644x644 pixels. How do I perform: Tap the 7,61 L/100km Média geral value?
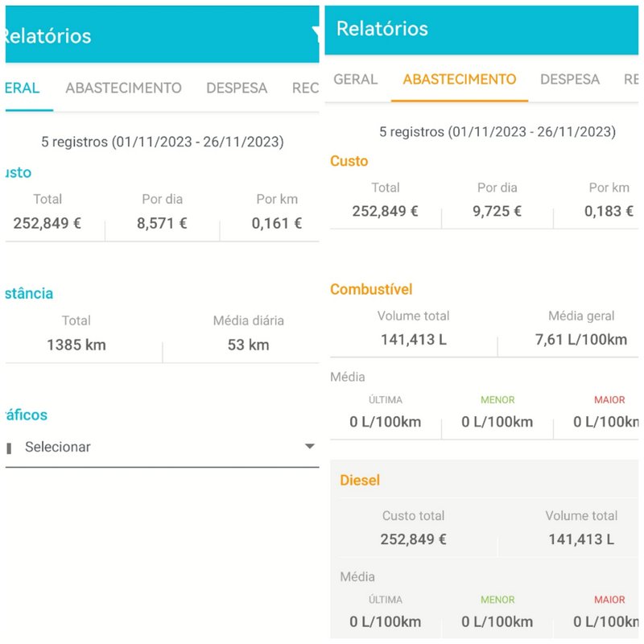[581, 340]
